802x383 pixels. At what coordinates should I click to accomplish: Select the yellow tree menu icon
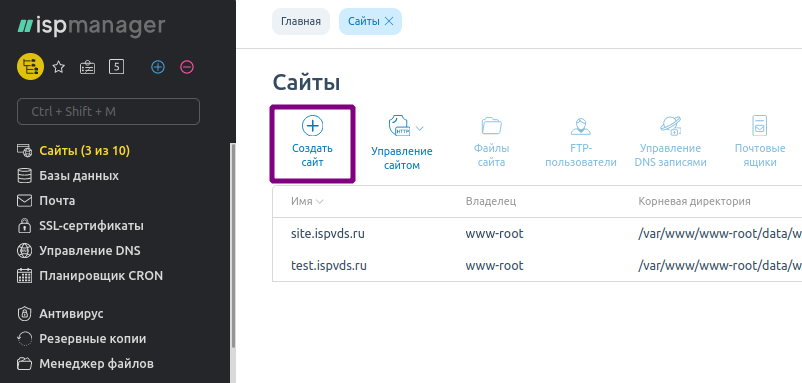31,67
